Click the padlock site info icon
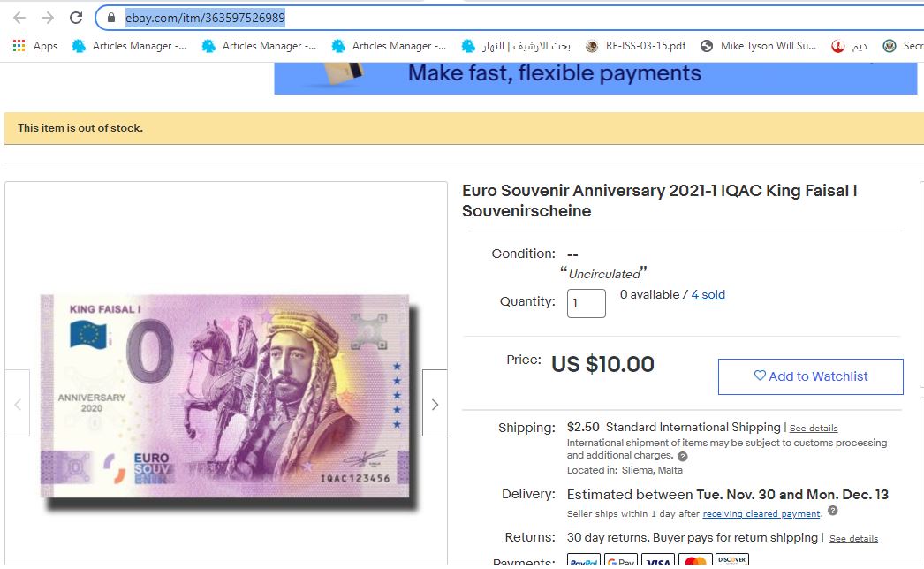Viewport: 924px width, 569px height. coord(110,18)
